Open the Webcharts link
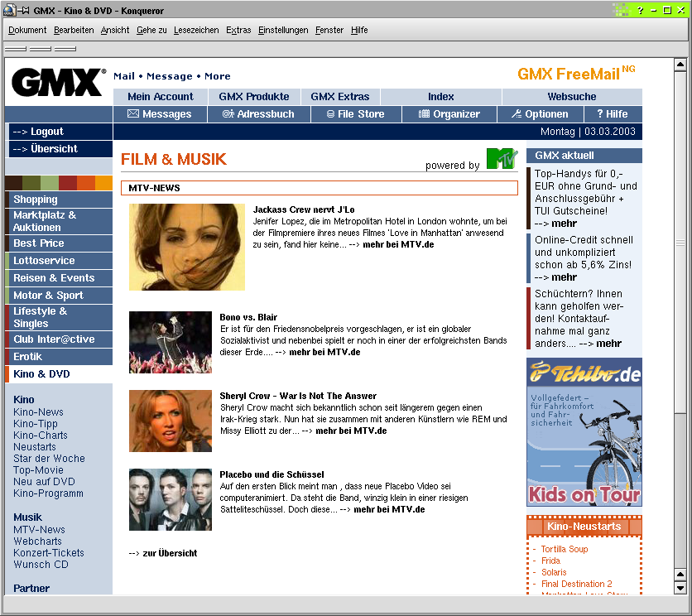This screenshot has width=692, height=616. (37, 541)
